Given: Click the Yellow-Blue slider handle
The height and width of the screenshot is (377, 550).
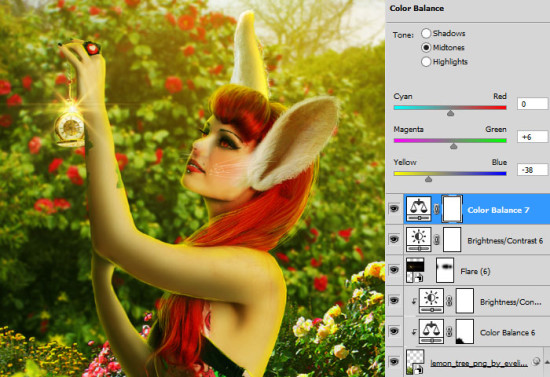Looking at the screenshot, I should 428,179.
